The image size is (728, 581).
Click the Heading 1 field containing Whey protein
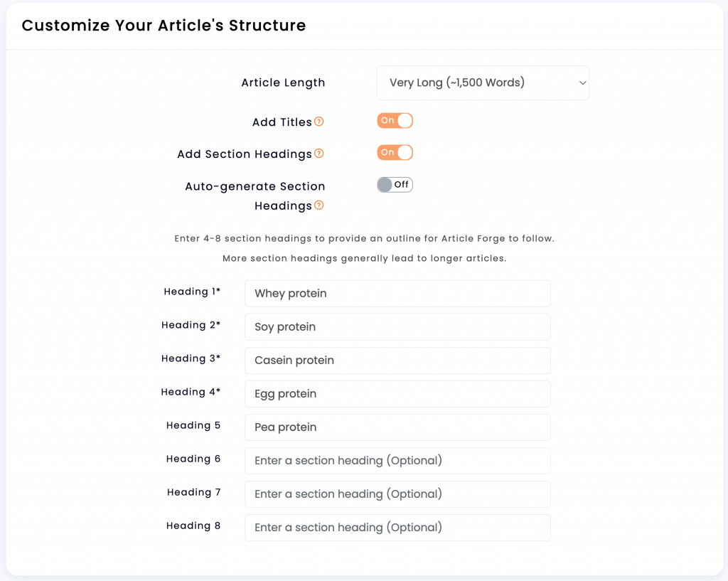coord(397,294)
